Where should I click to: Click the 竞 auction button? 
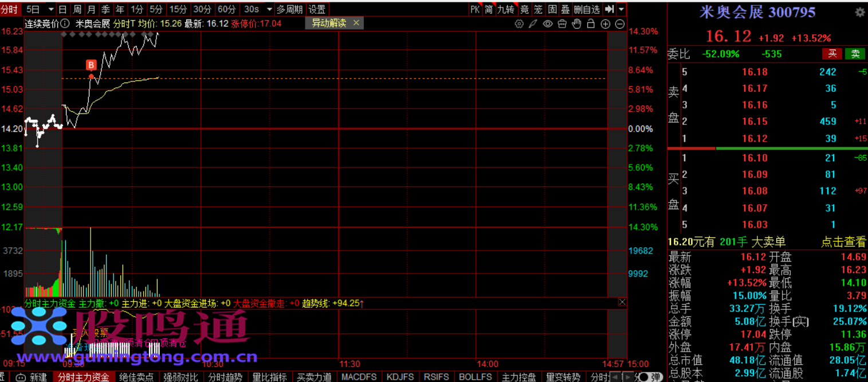pyautogui.click(x=524, y=9)
